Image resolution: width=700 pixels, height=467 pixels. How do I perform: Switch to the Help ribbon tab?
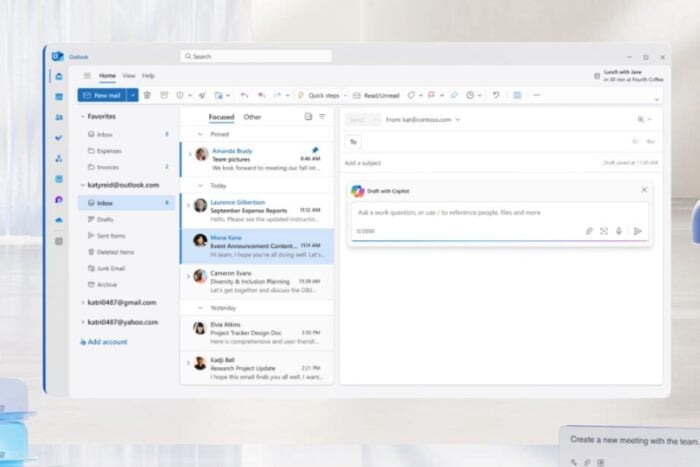(x=148, y=75)
